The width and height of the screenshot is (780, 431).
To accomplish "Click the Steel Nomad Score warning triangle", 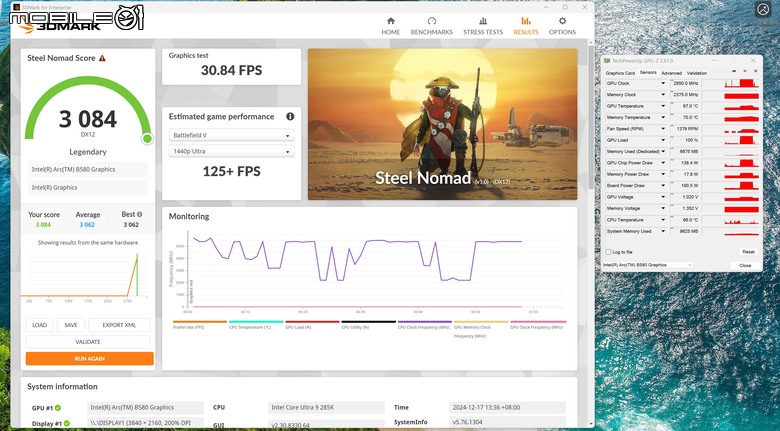I will tap(102, 58).
